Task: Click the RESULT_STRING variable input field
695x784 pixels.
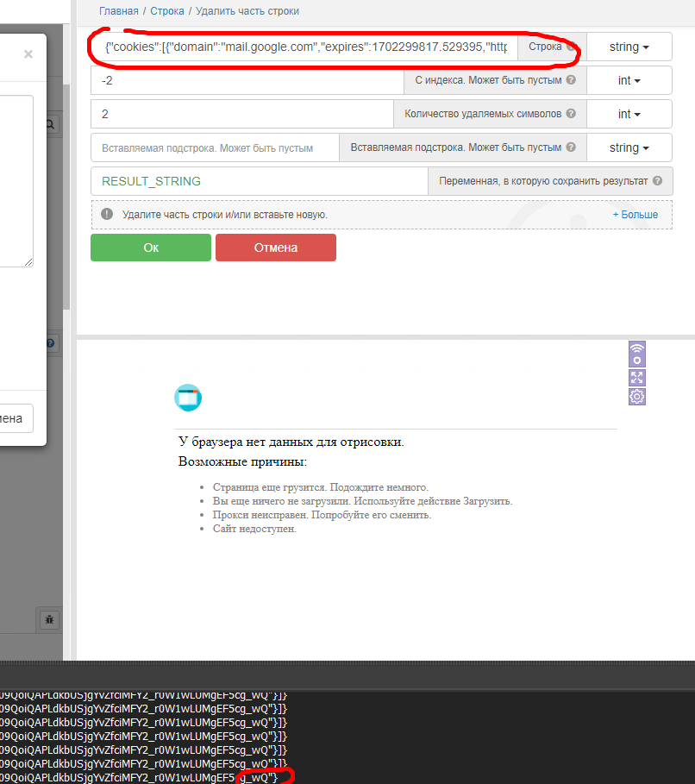Action: (x=259, y=181)
